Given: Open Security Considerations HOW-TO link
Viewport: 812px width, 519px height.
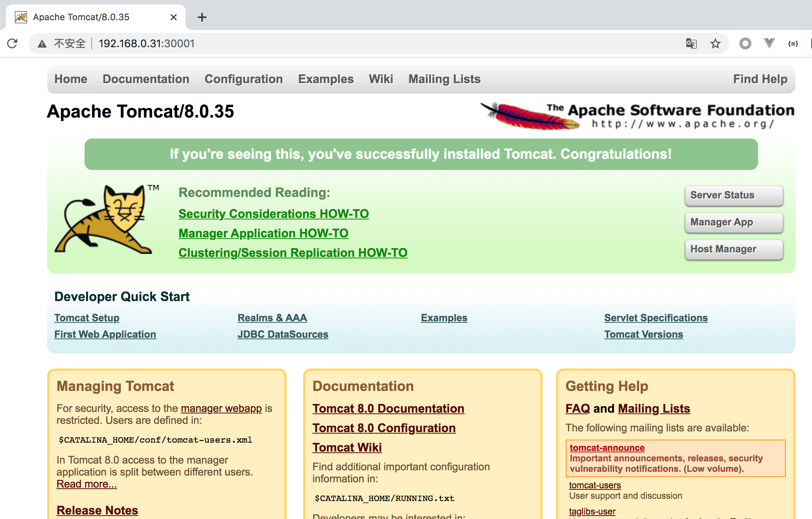Looking at the screenshot, I should point(274,213).
